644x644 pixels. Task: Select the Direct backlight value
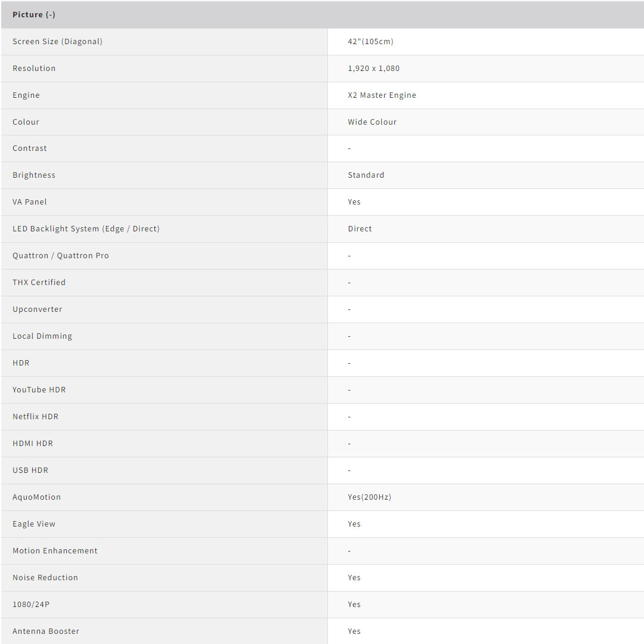[360, 229]
